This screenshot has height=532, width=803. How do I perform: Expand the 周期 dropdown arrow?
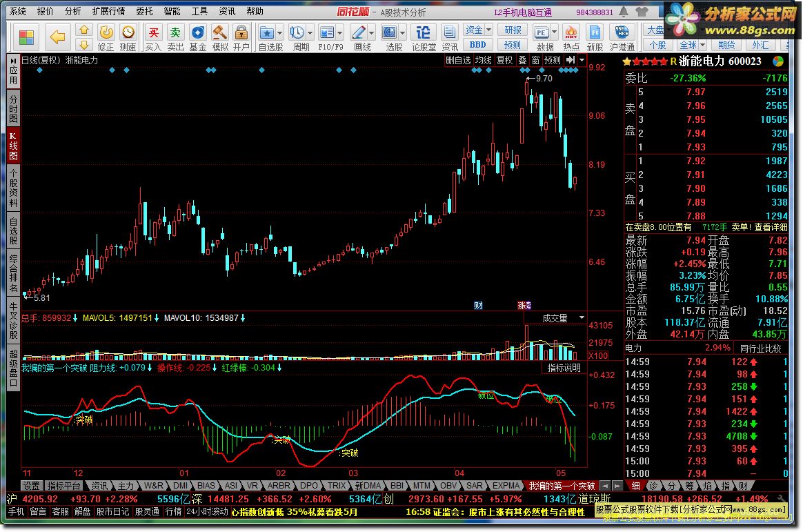tap(310, 32)
